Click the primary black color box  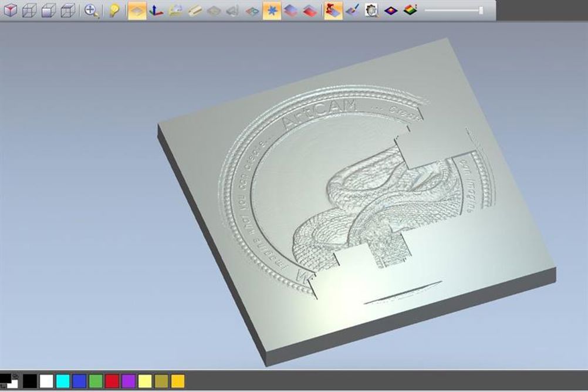[5, 378]
